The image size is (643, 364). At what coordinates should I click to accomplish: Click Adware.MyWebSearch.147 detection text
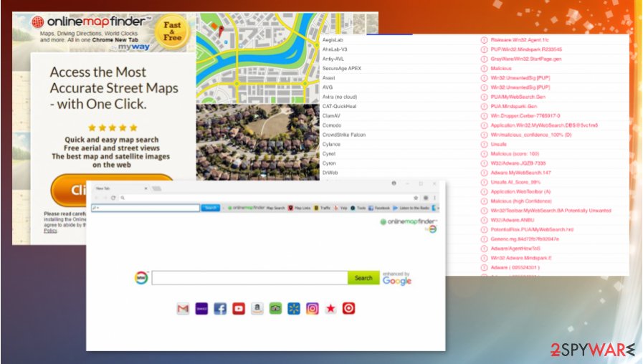tap(521, 173)
